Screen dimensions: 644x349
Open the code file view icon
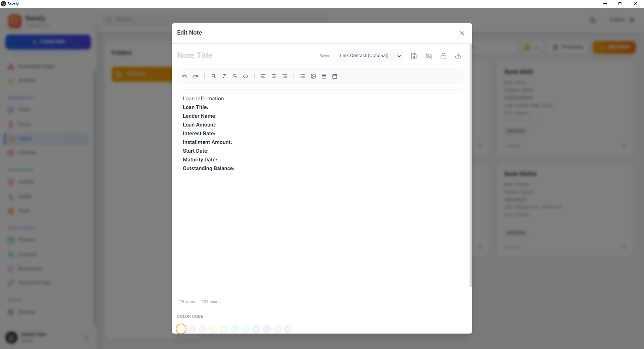(414, 56)
